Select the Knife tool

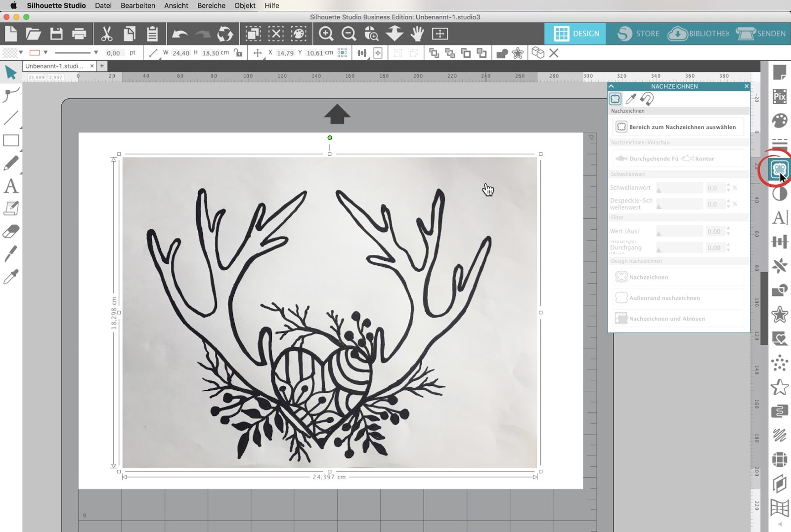pos(11,253)
